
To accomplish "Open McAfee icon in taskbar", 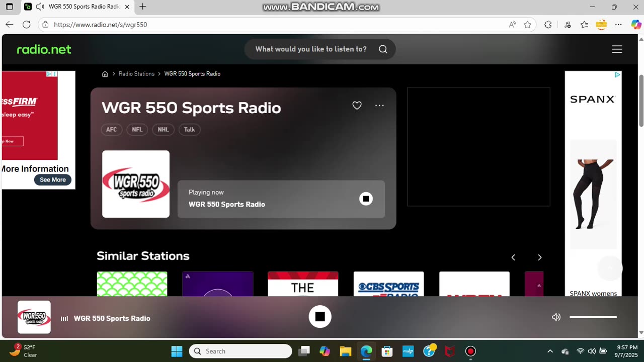I will click(450, 351).
